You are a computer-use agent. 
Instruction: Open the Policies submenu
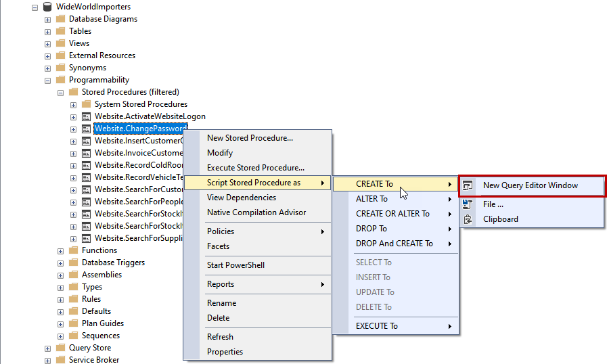[257, 231]
